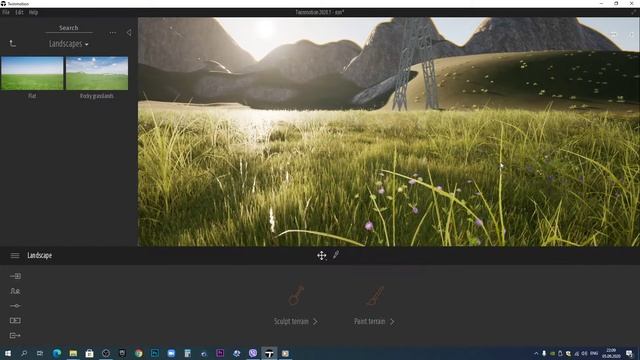Select the material picker eyedropper tool

(x=336, y=255)
